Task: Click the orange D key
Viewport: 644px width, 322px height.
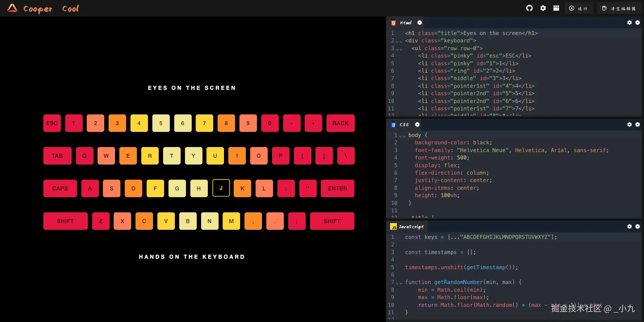Action: (x=134, y=188)
